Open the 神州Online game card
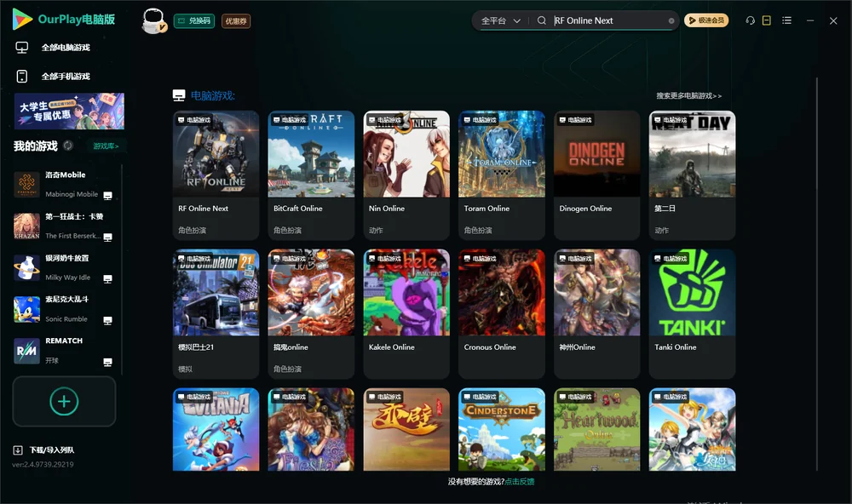Image resolution: width=852 pixels, height=504 pixels. click(x=596, y=314)
